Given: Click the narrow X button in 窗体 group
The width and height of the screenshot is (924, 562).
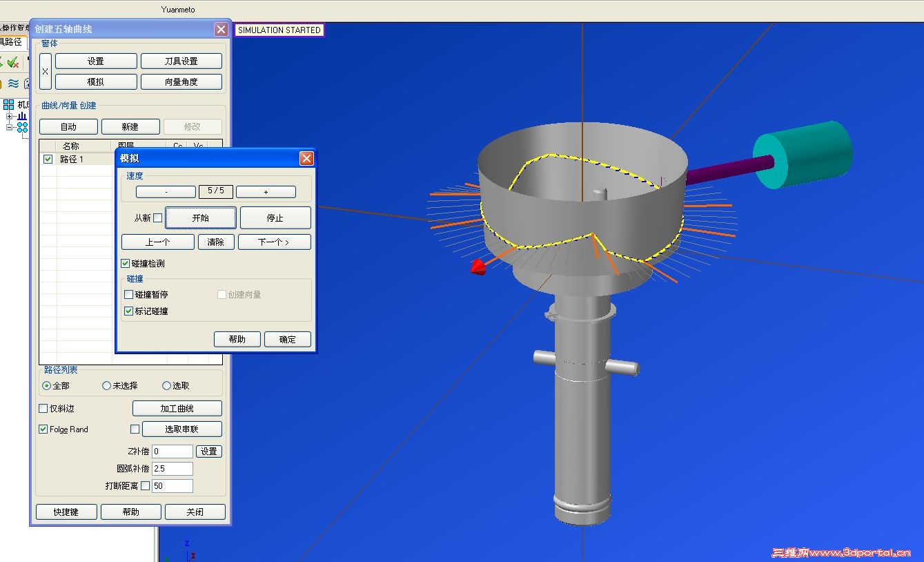Looking at the screenshot, I should (46, 71).
